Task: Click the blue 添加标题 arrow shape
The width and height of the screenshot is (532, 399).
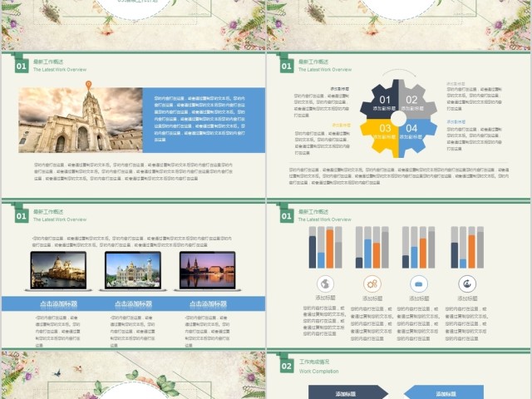Action: [x=444, y=392]
